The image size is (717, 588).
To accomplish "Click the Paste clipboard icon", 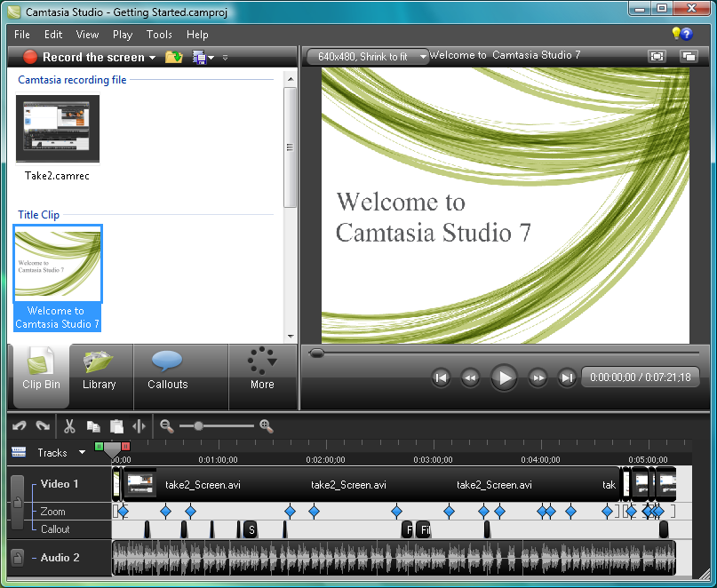I will point(116,426).
